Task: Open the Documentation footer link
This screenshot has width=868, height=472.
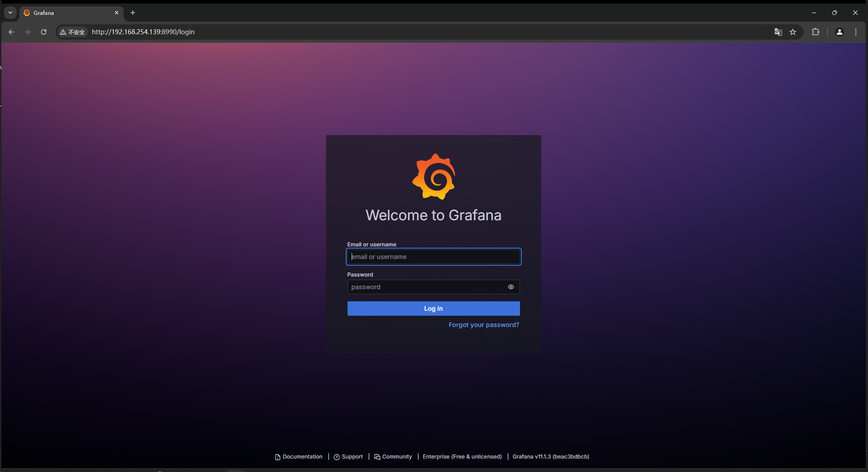Action: click(298, 457)
